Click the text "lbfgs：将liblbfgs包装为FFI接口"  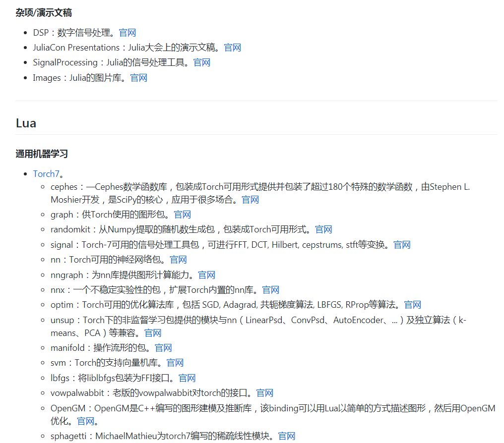coord(110,378)
